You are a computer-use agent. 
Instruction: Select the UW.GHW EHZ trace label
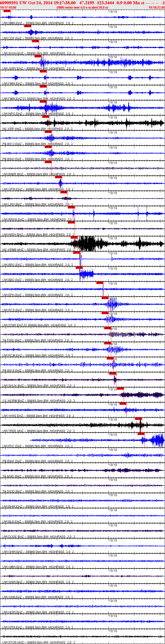point(38,552)
